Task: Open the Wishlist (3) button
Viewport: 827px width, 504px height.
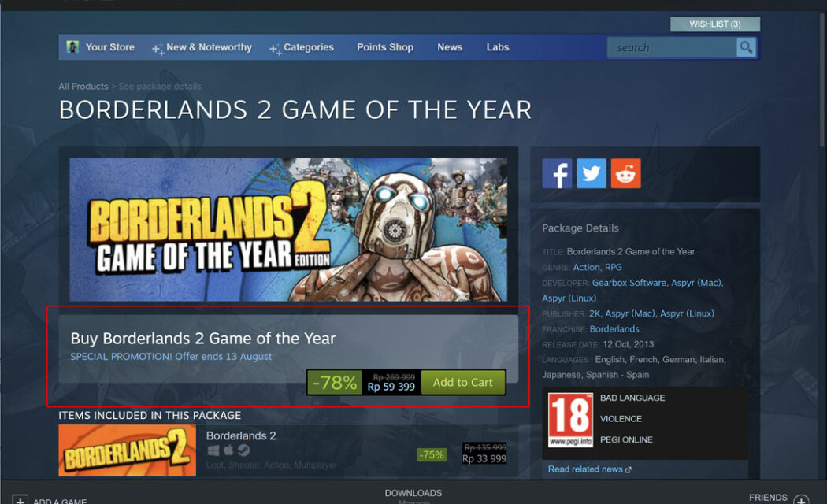Action: pyautogui.click(x=715, y=24)
